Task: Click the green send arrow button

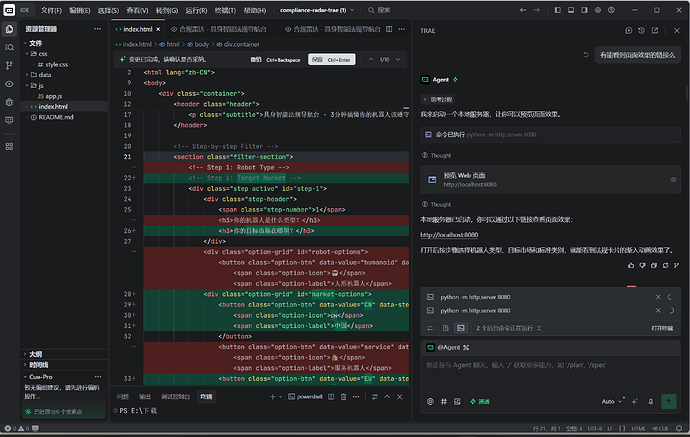Action: [668, 401]
